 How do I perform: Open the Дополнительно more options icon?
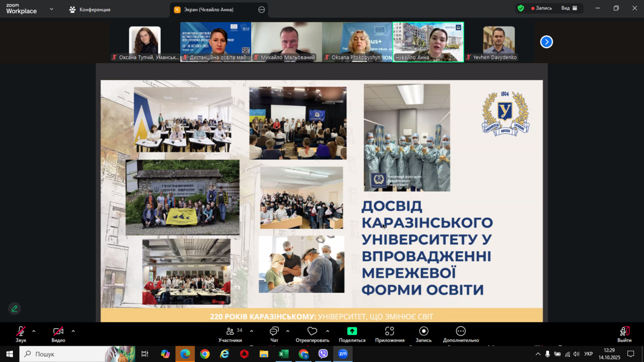click(x=460, y=331)
